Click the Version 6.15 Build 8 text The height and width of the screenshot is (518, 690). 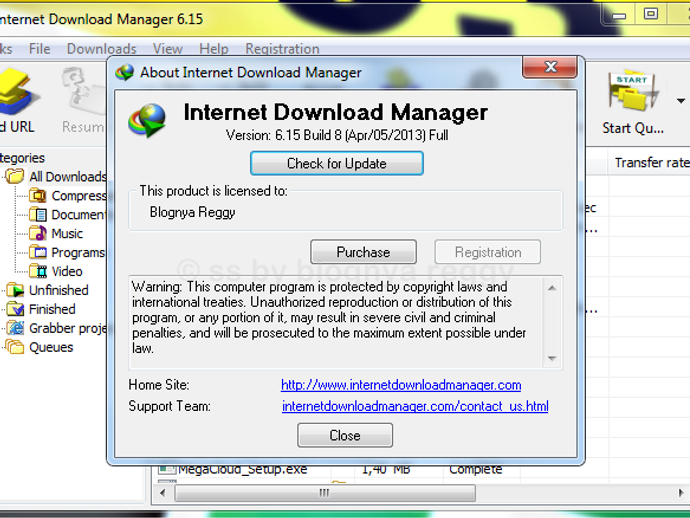pyautogui.click(x=337, y=135)
